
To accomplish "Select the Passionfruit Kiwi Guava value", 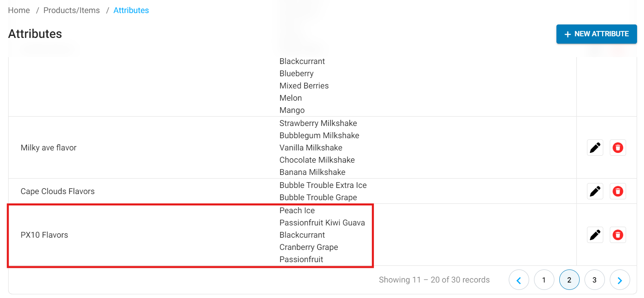I will tap(322, 223).
